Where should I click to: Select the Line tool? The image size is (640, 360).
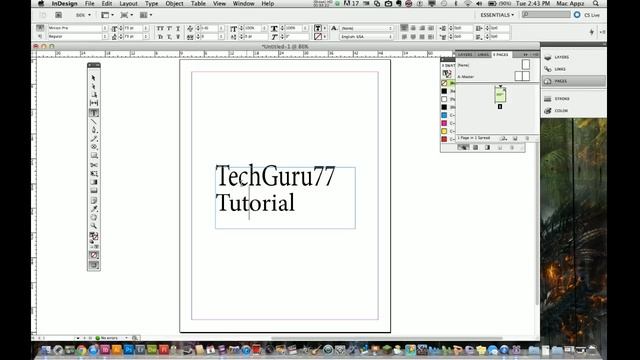tap(93, 121)
